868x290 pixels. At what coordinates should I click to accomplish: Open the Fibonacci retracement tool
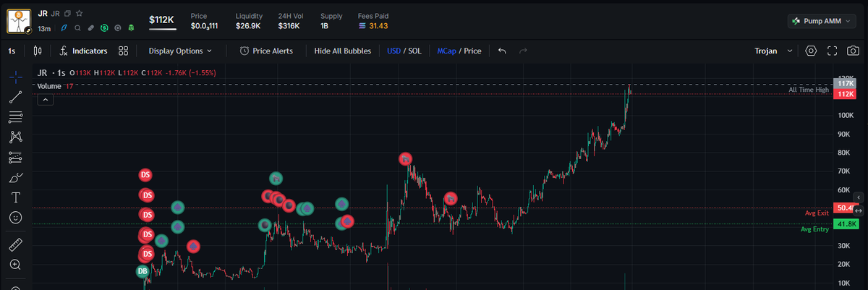click(x=15, y=116)
